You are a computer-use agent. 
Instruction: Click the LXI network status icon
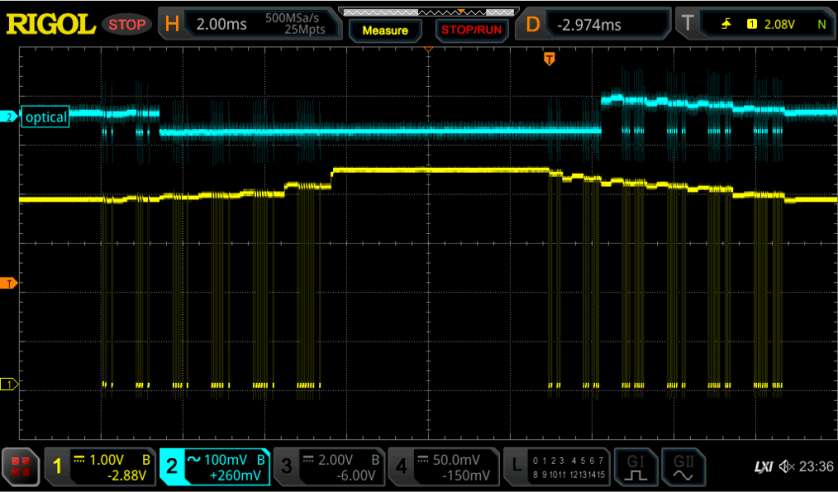[x=763, y=466]
